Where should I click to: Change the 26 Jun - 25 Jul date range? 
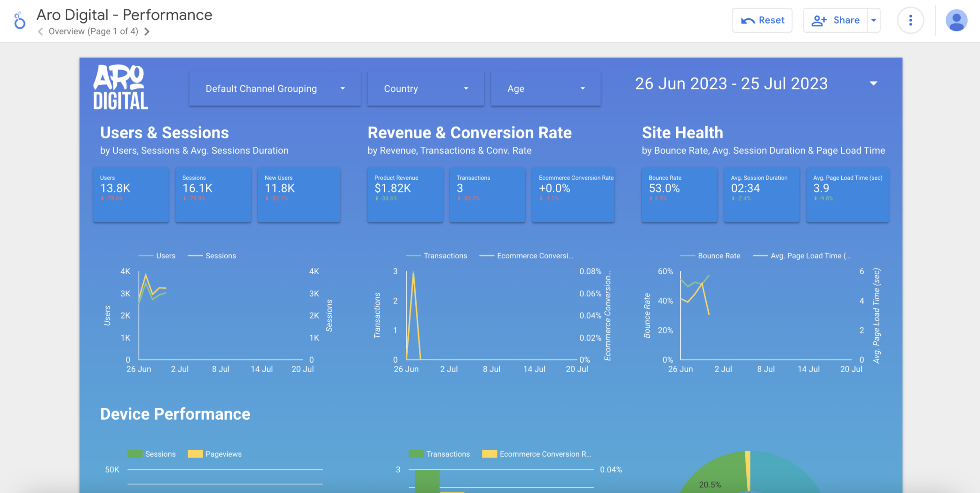(x=731, y=84)
